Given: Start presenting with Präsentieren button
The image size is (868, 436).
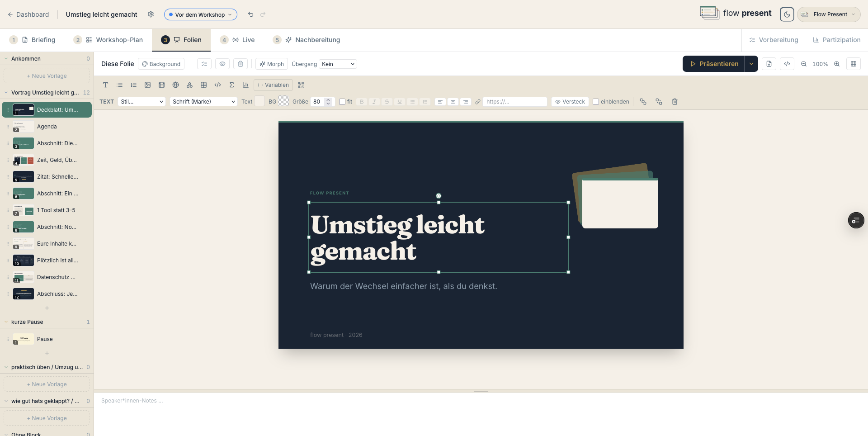Looking at the screenshot, I should click(714, 64).
